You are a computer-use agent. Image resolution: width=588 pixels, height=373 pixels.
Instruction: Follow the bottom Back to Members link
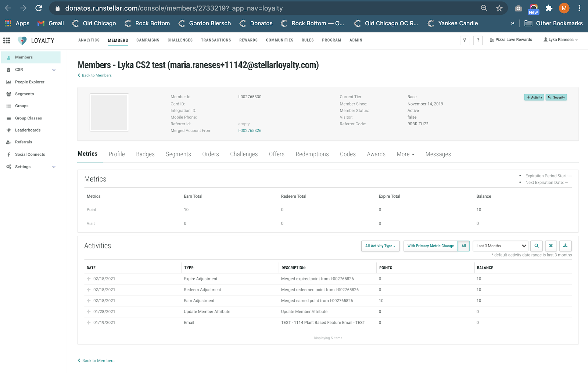point(96,361)
